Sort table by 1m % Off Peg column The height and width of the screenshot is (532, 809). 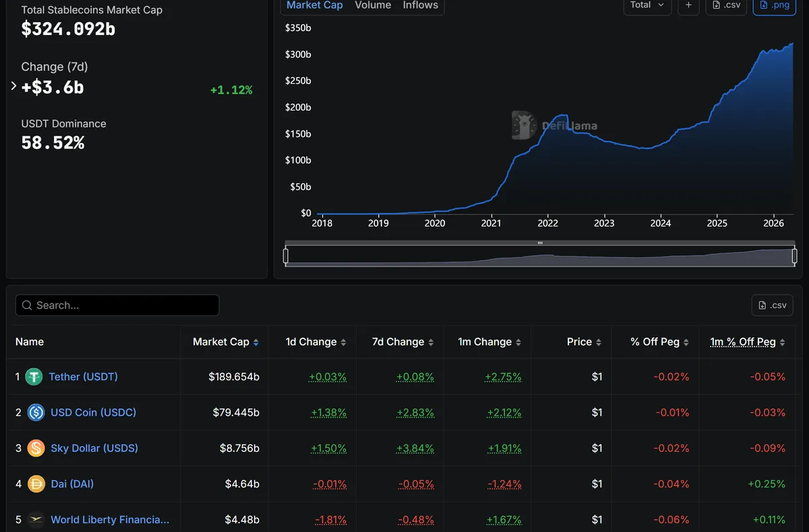(748, 342)
